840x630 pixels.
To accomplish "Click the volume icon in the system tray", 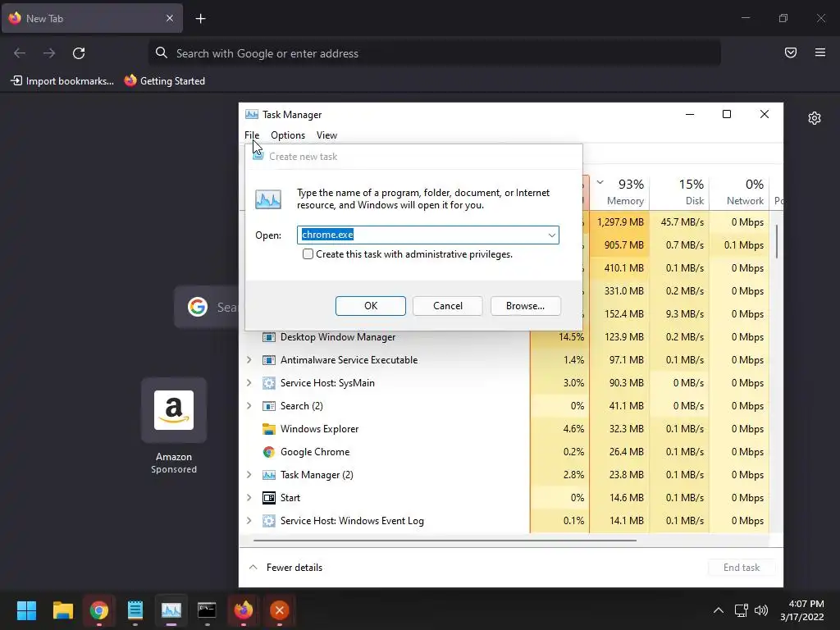I will pyautogui.click(x=760, y=610).
